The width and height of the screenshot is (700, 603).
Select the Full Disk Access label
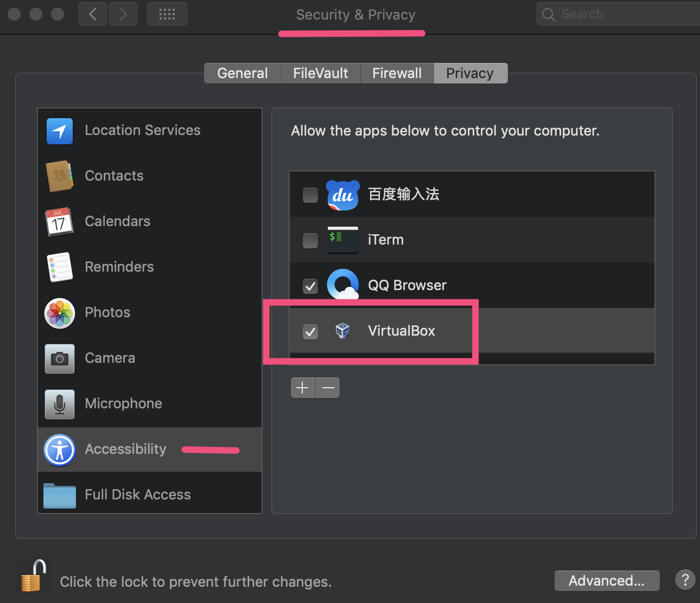(138, 495)
